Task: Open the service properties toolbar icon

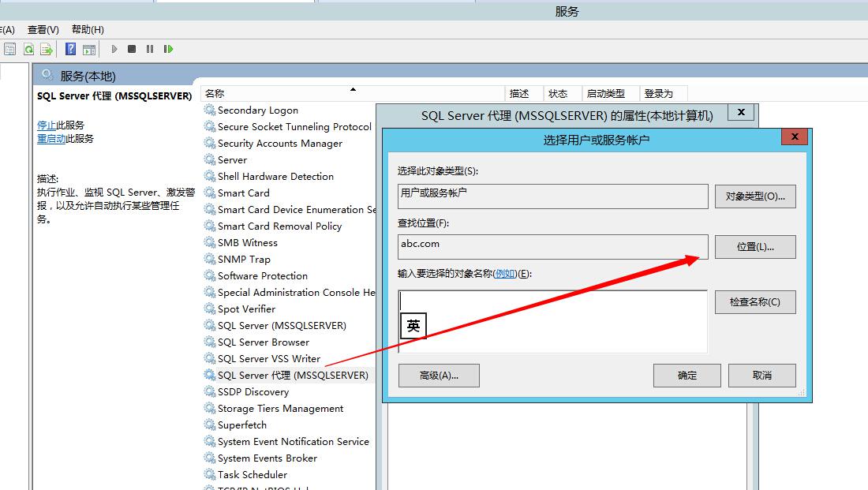Action: pos(10,48)
